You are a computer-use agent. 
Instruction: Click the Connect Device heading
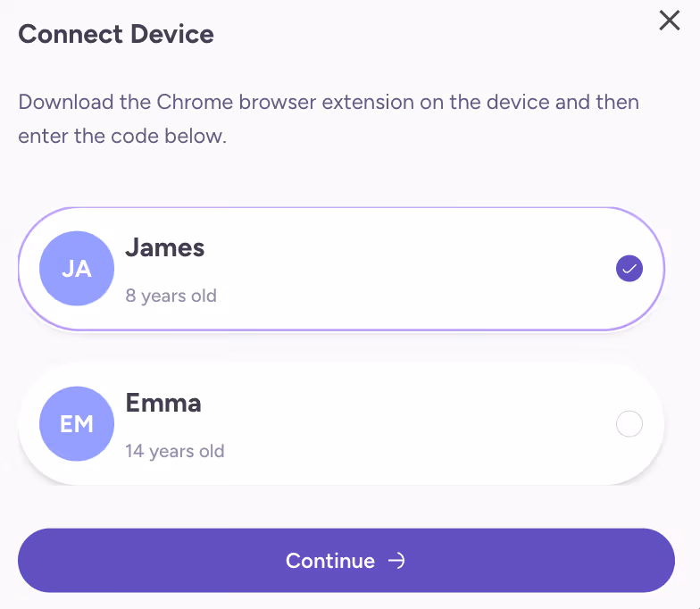pyautogui.click(x=116, y=34)
